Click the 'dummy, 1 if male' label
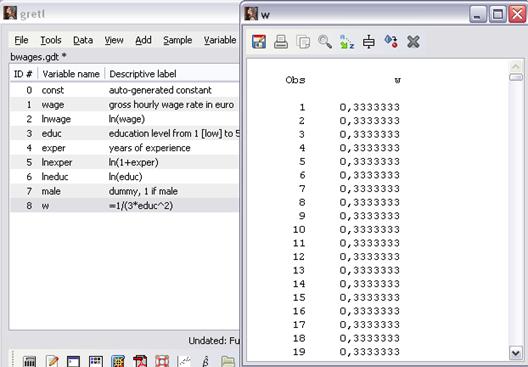Image resolution: width=528 pixels, height=367 pixels. 143,191
